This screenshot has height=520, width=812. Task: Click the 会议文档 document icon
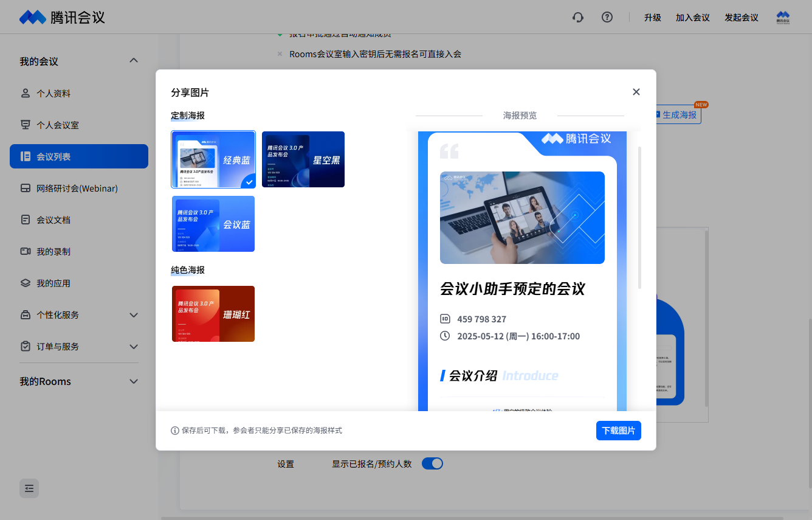pos(26,220)
